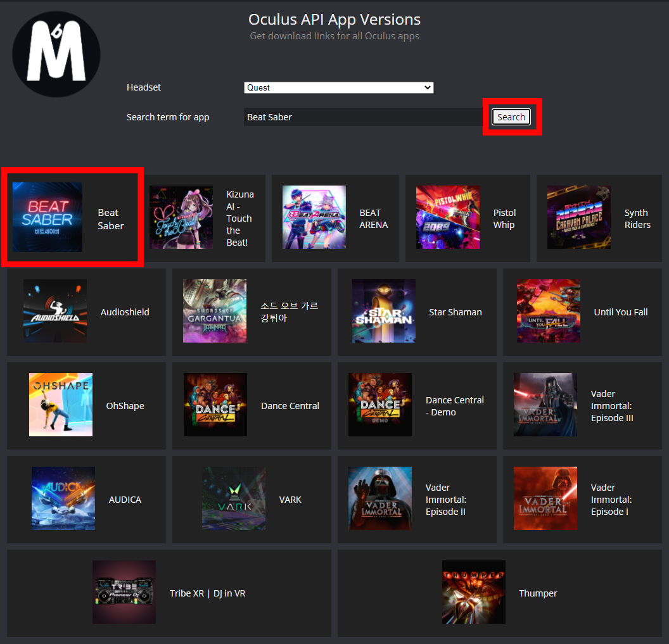Viewport: 669px width, 644px height.
Task: Open the Star Shaman cover thumbnail
Action: (x=383, y=311)
